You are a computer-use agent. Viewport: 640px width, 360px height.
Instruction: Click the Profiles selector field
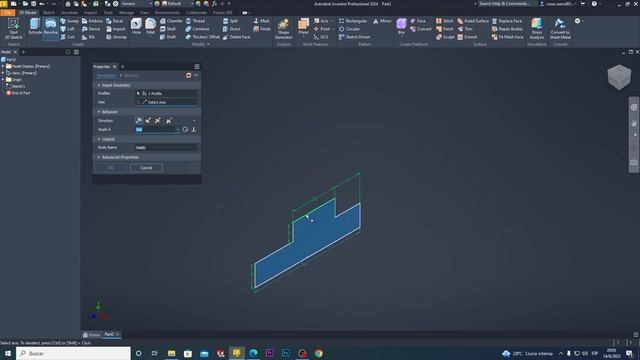tap(166, 93)
